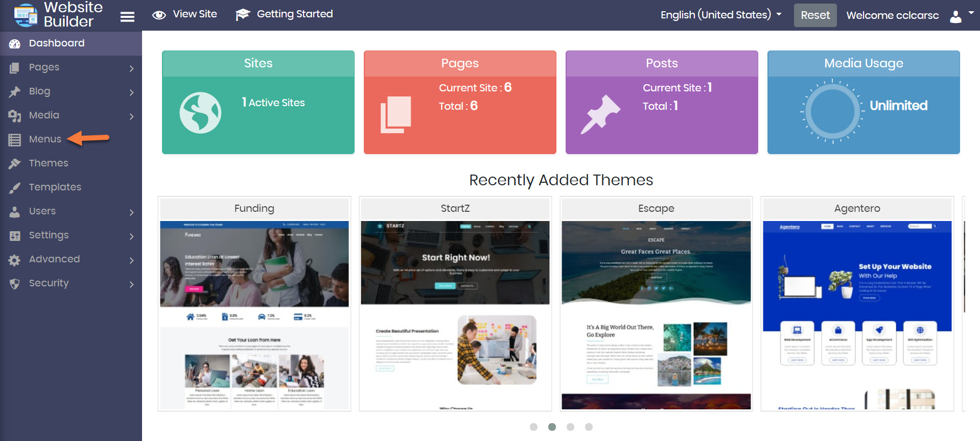This screenshot has height=441, width=980.
Task: Click the user profile icon
Action: [955, 16]
